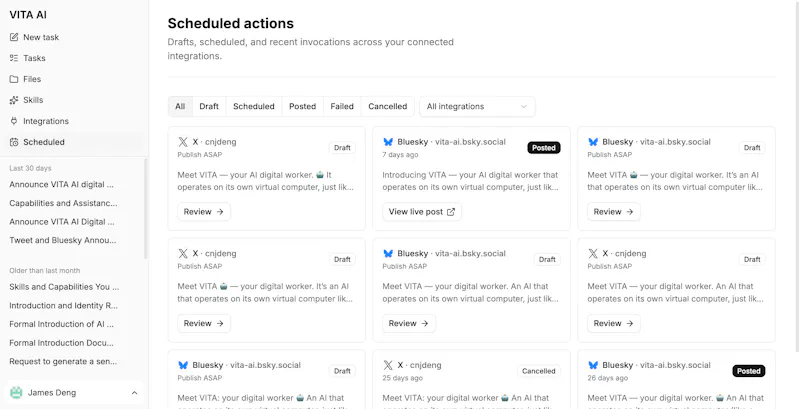The height and width of the screenshot is (409, 800).
Task: Click X logo on the Cancelled card
Action: click(x=388, y=365)
